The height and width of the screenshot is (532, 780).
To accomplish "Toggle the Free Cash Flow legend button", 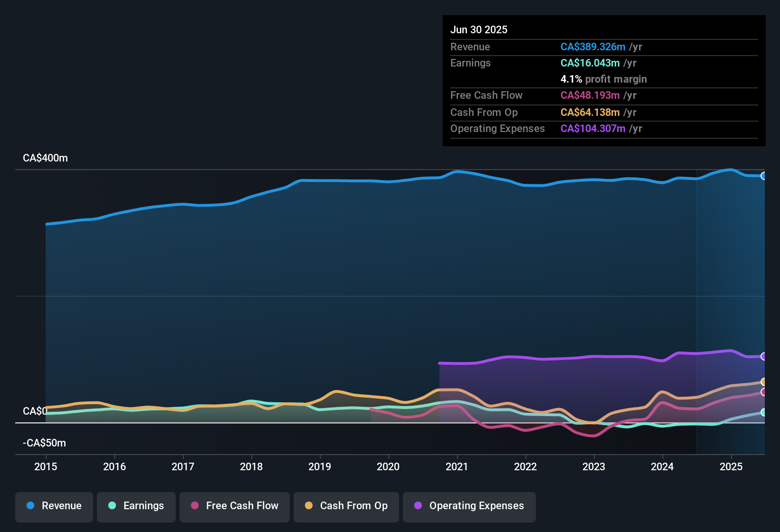I will click(235, 507).
